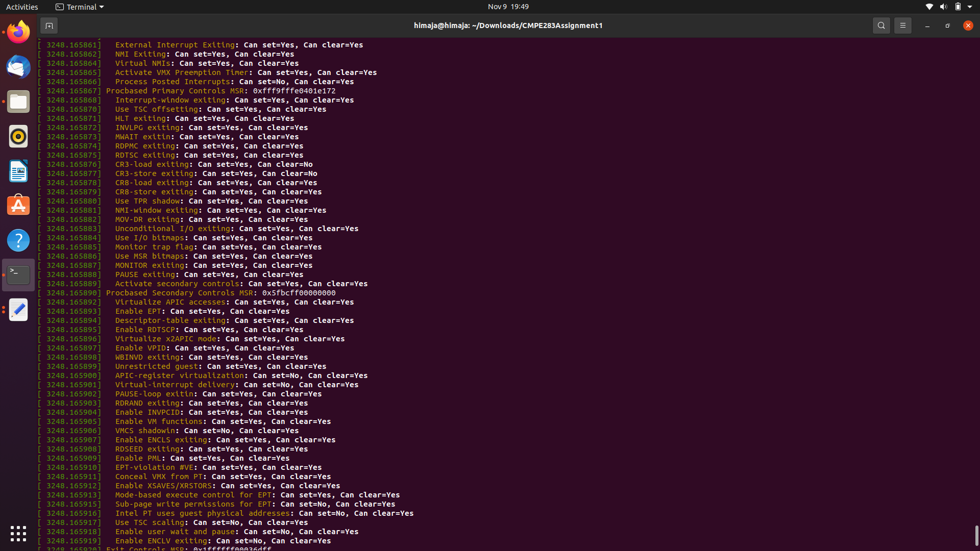The image size is (980, 551).
Task: Click 'Use MSR bitmaps' text
Action: pos(150,256)
